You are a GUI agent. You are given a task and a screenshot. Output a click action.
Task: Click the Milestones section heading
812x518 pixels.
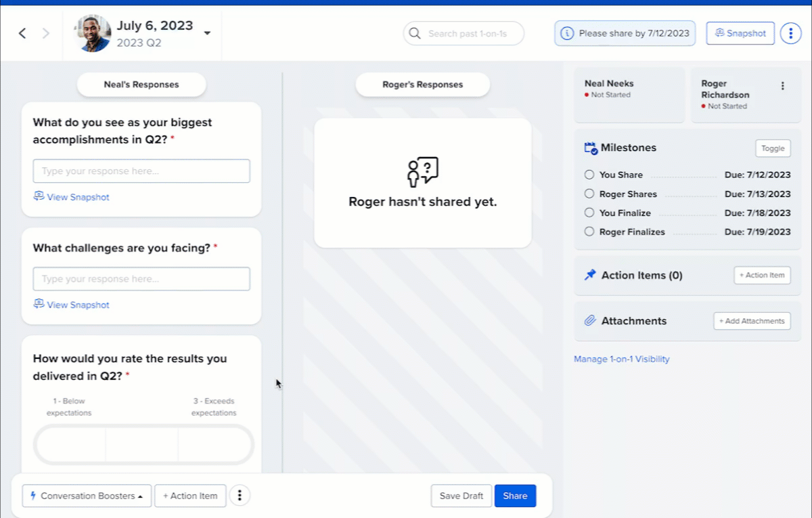pyautogui.click(x=629, y=148)
